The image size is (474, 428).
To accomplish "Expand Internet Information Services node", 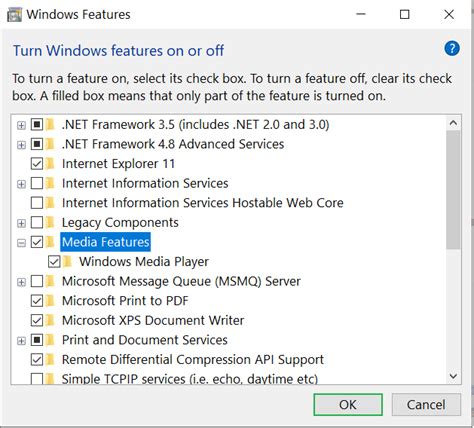I will 21,184.
